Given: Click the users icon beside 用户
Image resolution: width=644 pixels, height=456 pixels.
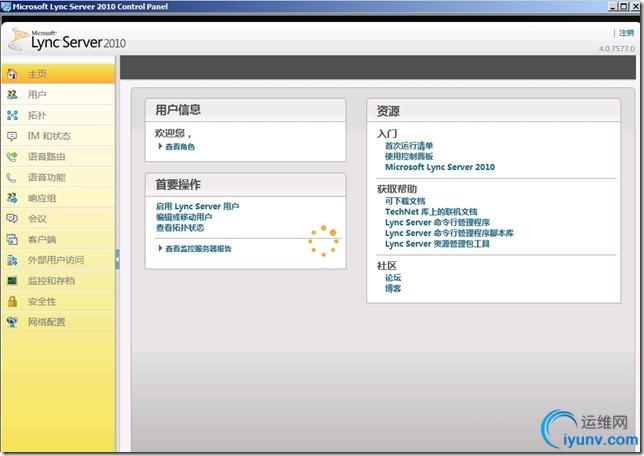Looking at the screenshot, I should tap(12, 94).
